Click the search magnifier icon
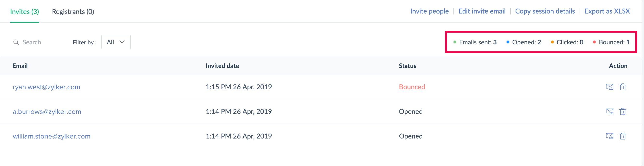 (16, 42)
